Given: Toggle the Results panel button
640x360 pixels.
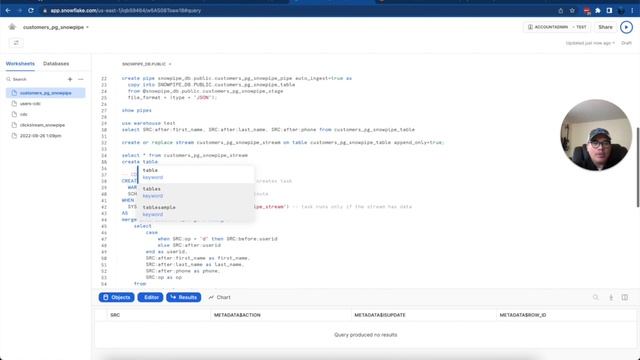Looking at the screenshot, I should pyautogui.click(x=184, y=297).
